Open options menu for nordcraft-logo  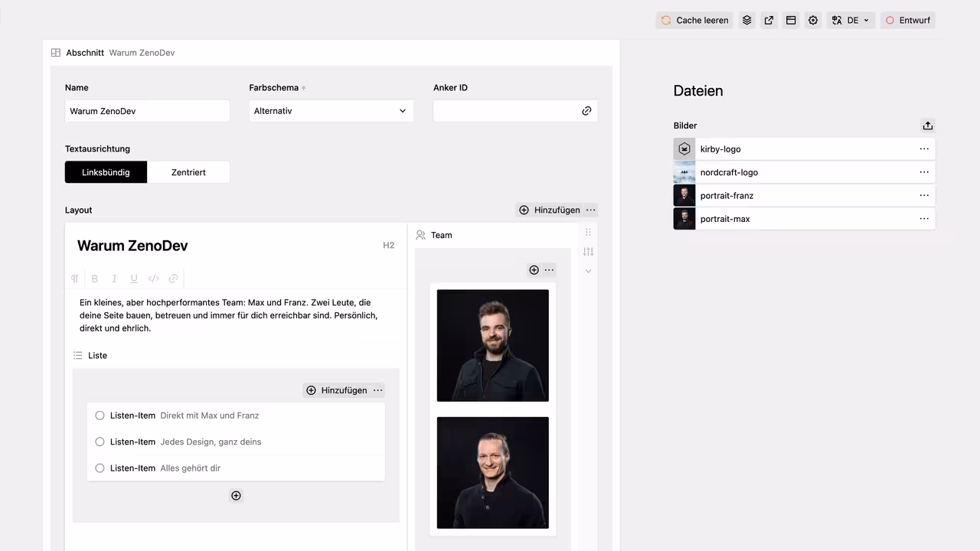(x=924, y=172)
